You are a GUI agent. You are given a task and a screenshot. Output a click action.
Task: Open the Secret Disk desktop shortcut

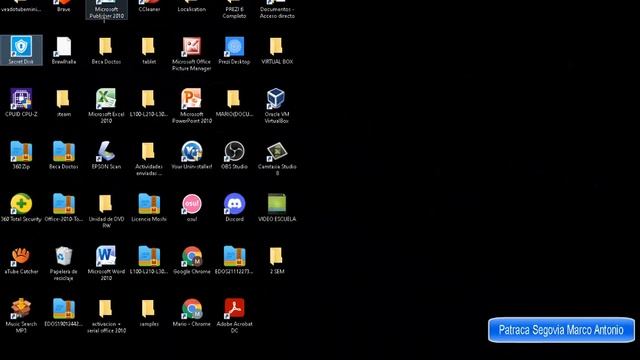tap(21, 50)
